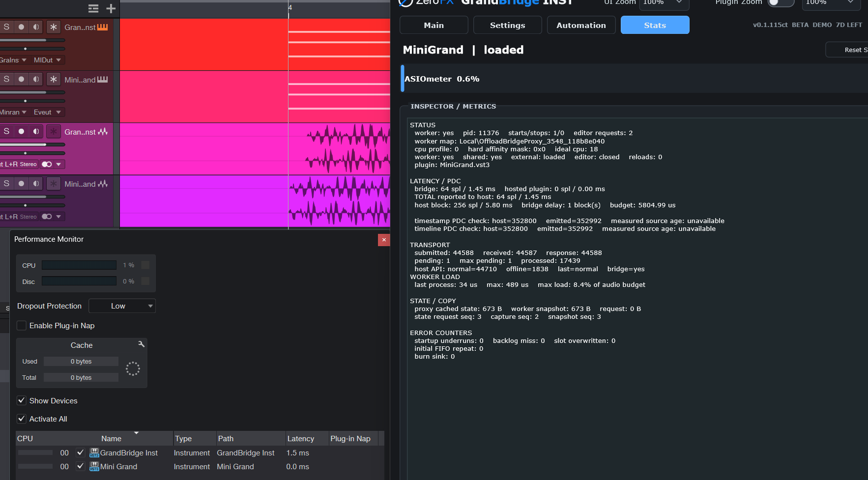Toggle monitor on the Gran..nst track with MIDut output

(36, 27)
